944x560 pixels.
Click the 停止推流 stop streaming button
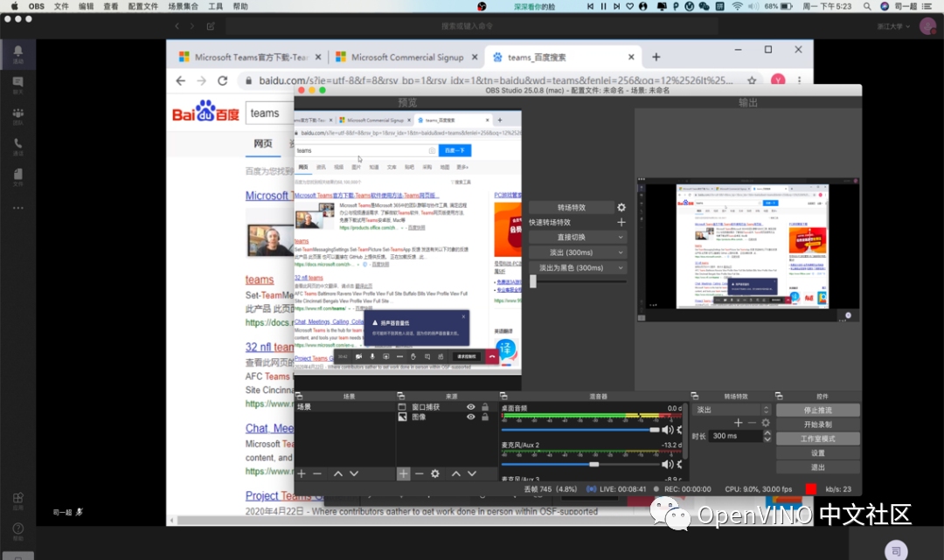click(817, 411)
